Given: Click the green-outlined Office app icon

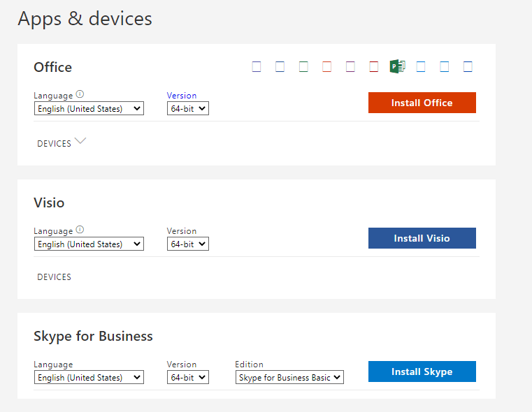Looking at the screenshot, I should point(303,67).
